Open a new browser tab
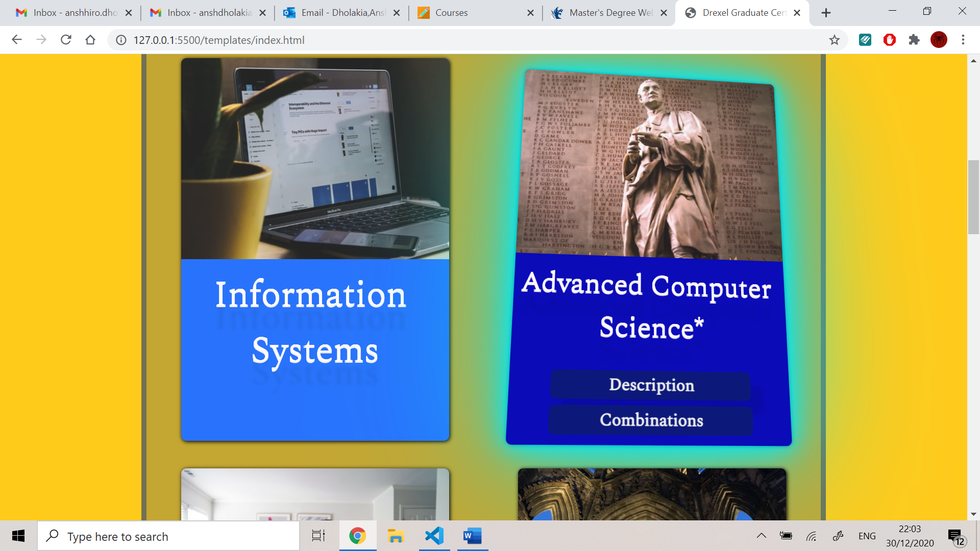 826,13
